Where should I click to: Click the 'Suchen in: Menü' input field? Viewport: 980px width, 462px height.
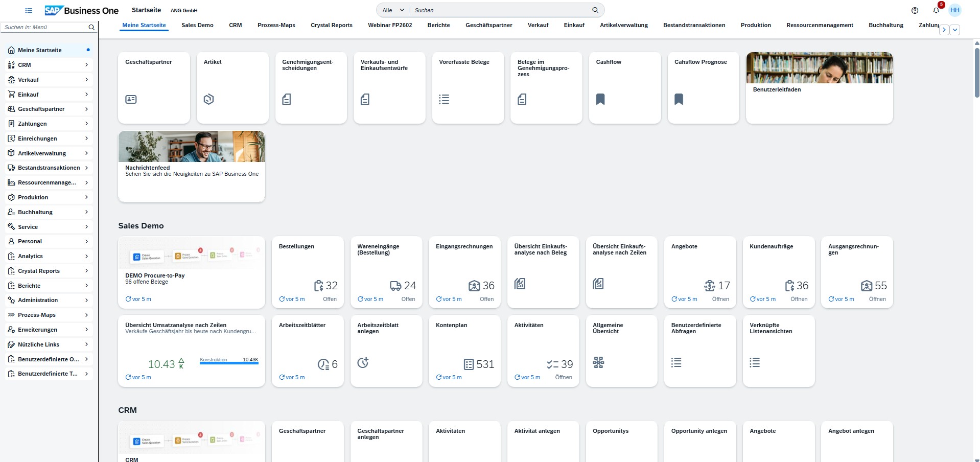click(x=45, y=27)
